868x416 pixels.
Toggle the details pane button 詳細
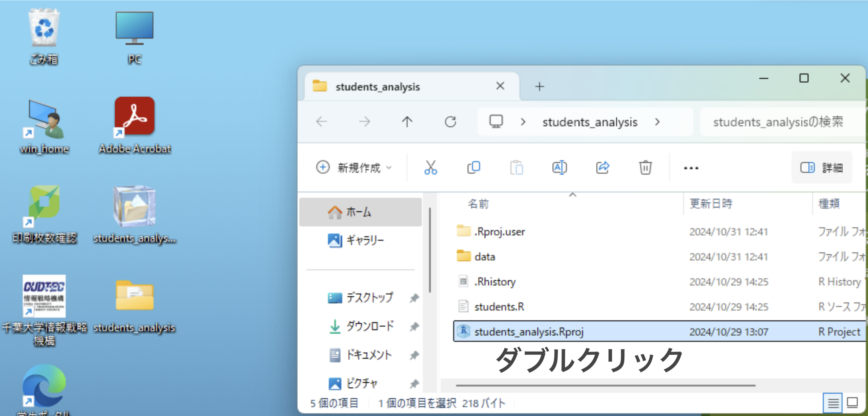(822, 167)
